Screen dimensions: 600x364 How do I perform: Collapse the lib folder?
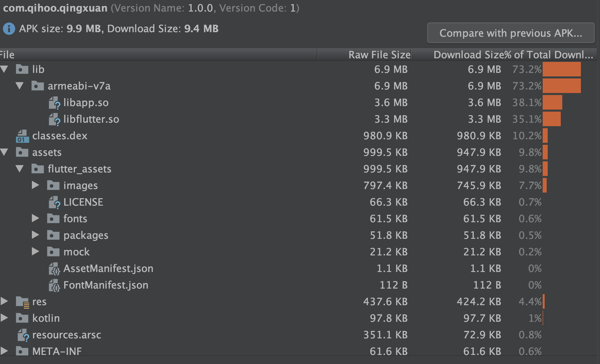(x=4, y=69)
